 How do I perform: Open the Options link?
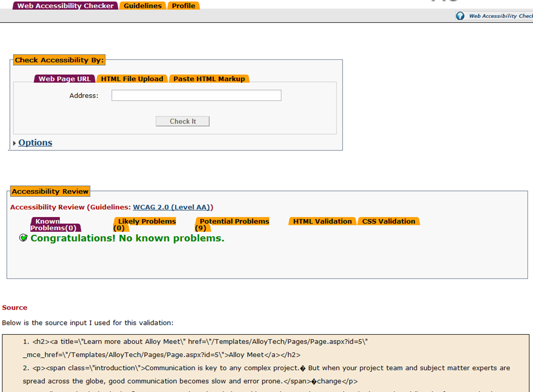tap(35, 143)
